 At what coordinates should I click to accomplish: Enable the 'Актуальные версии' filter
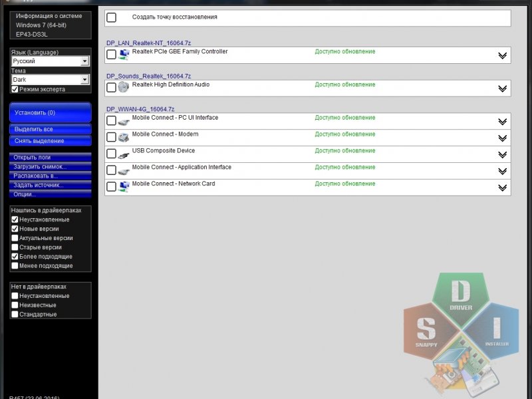pos(15,238)
